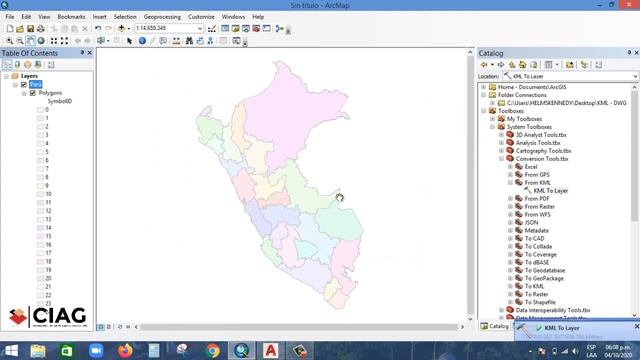
Task: Click the Windows Start button
Action: [x=11, y=351]
